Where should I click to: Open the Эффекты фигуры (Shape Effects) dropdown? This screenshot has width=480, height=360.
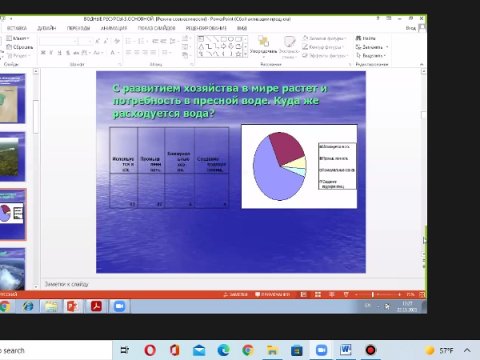click(325, 56)
